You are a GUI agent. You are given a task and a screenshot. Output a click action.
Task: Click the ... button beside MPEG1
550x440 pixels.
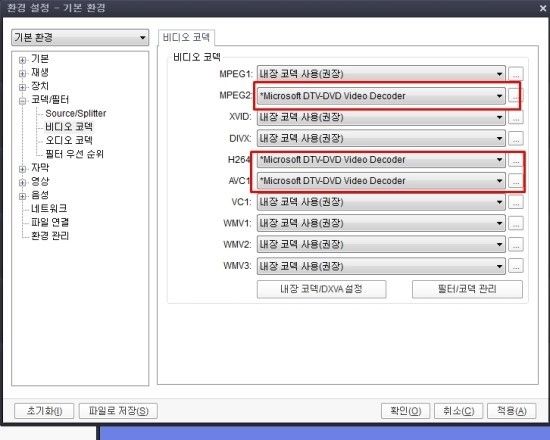coord(516,74)
